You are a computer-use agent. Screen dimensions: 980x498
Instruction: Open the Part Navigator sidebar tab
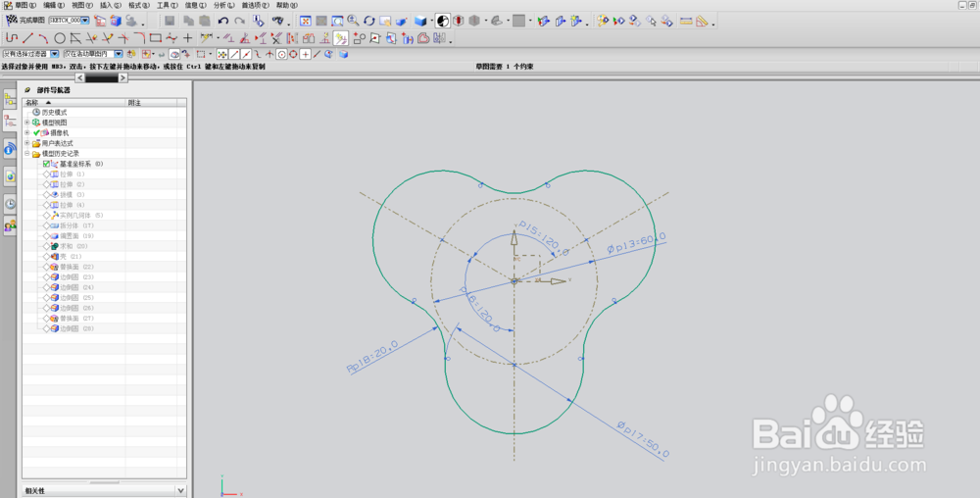click(x=10, y=122)
